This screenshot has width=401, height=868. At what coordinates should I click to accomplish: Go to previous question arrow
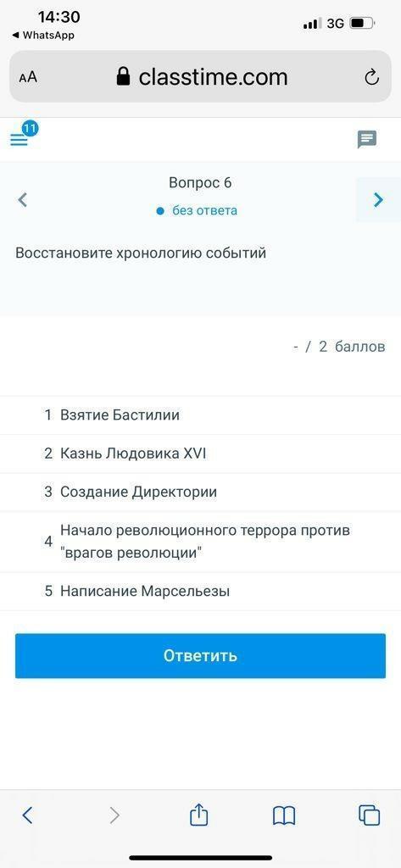tap(23, 200)
